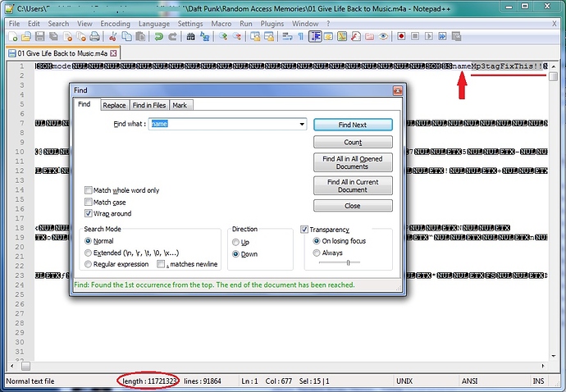The image size is (566, 392).
Task: Click the Start Recording macro icon
Action: coord(401,36)
